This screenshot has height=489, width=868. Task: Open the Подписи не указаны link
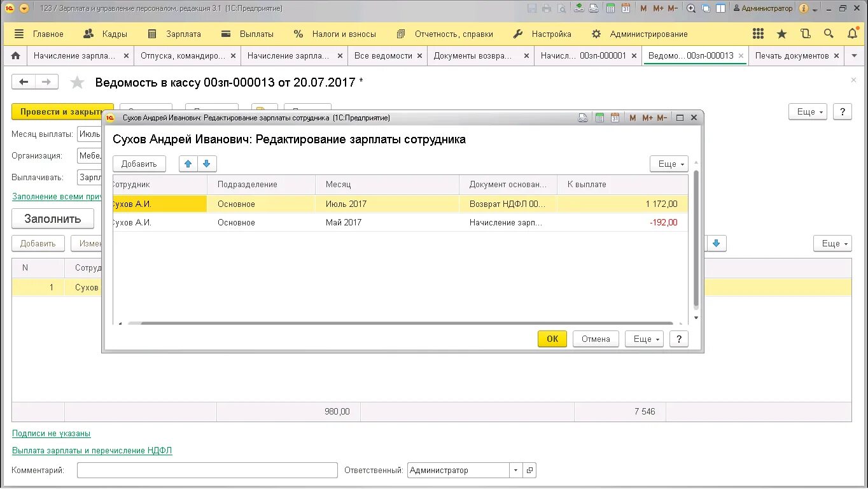[52, 433]
